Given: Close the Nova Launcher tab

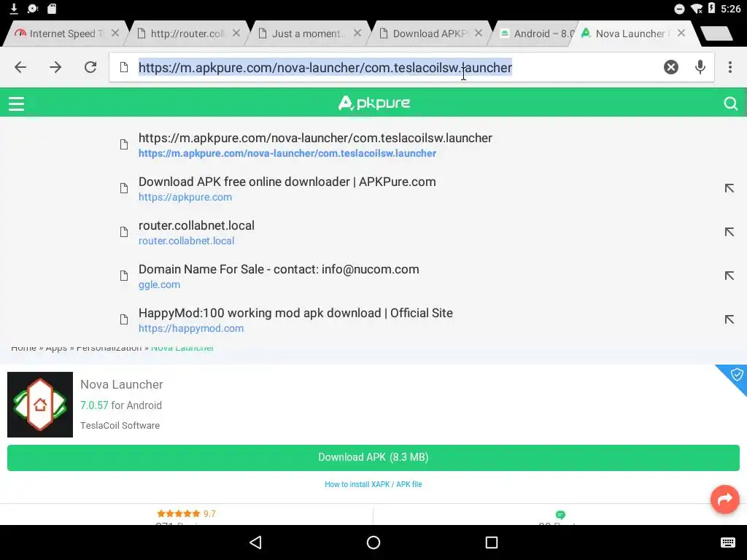Looking at the screenshot, I should 681,34.
